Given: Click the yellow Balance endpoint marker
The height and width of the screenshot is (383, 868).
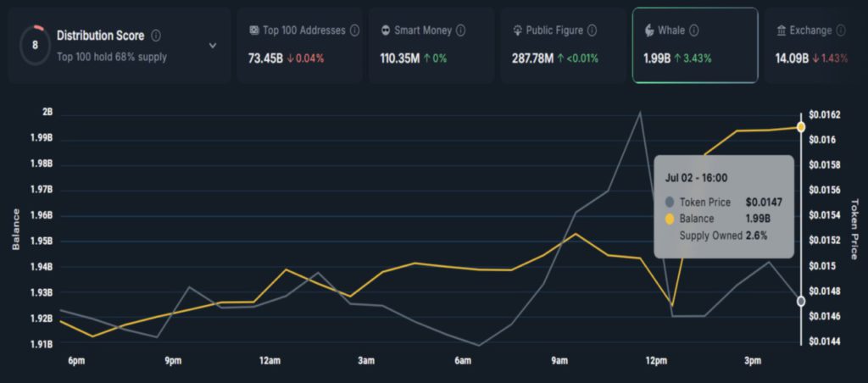Looking at the screenshot, I should (800, 127).
